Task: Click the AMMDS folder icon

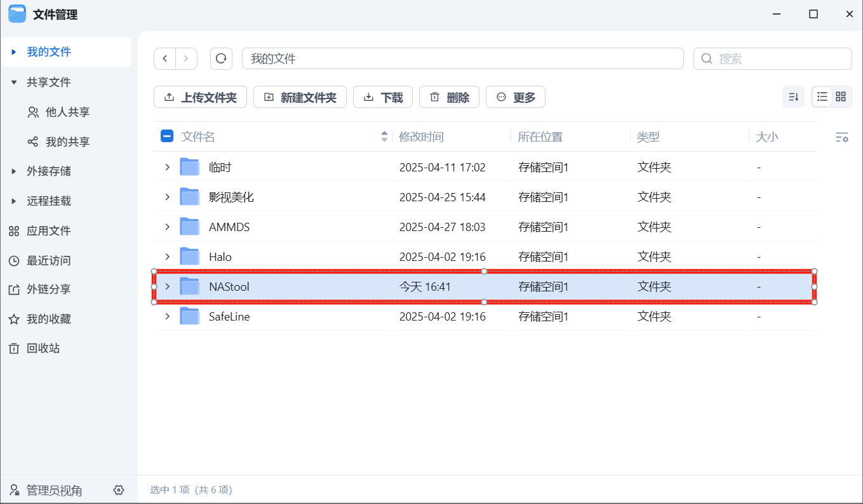Action: (x=190, y=227)
